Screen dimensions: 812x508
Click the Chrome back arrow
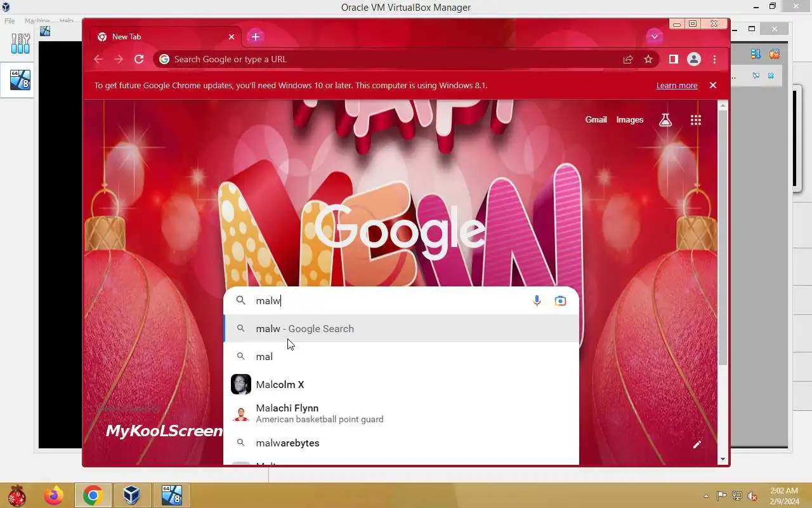point(98,59)
